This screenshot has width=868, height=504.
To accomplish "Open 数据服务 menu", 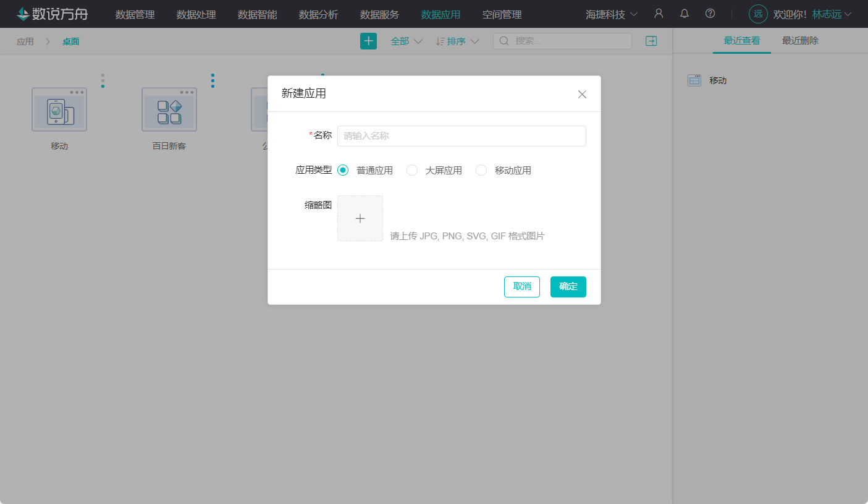I will click(x=380, y=14).
